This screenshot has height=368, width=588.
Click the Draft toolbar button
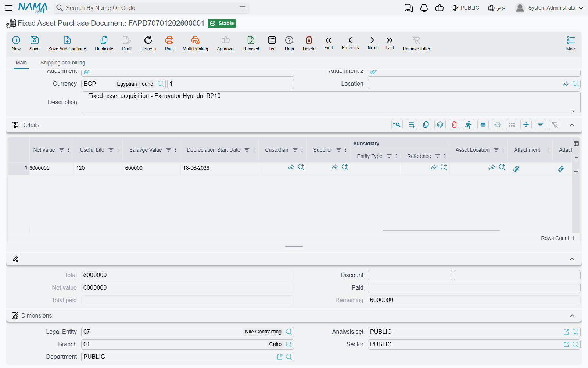pyautogui.click(x=127, y=43)
